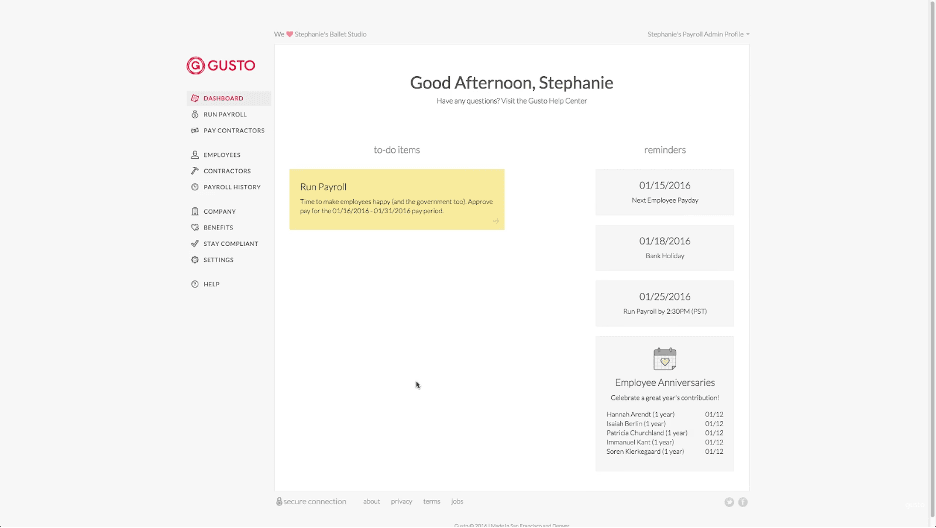
Task: Click the Employees person icon
Action: pos(195,155)
